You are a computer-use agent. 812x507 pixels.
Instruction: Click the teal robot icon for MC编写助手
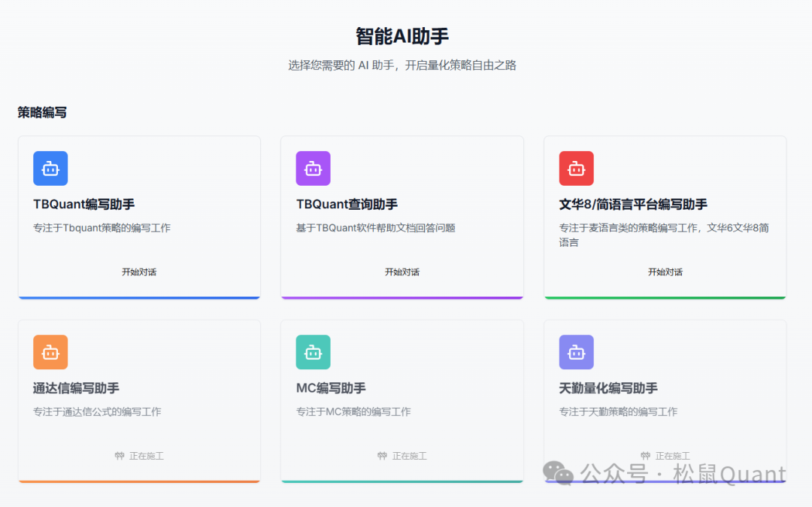click(x=313, y=352)
